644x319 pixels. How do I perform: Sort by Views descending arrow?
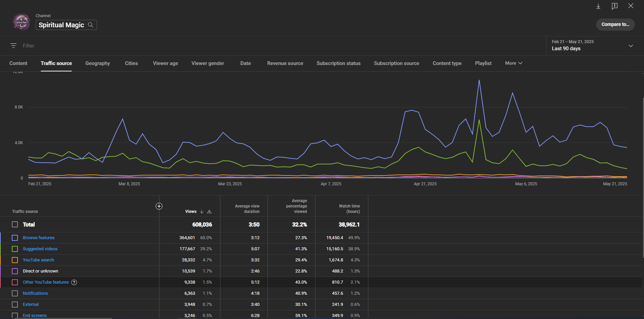click(x=202, y=212)
